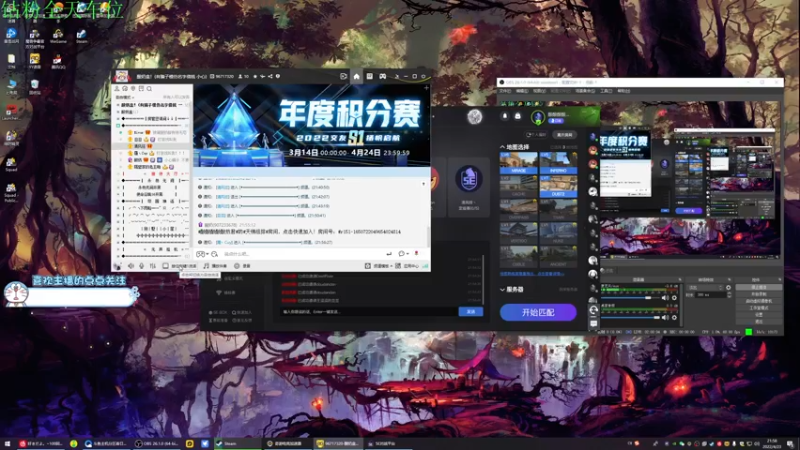
Task: Toggle the ANCIENT map selection in 5E
Action: [558, 257]
